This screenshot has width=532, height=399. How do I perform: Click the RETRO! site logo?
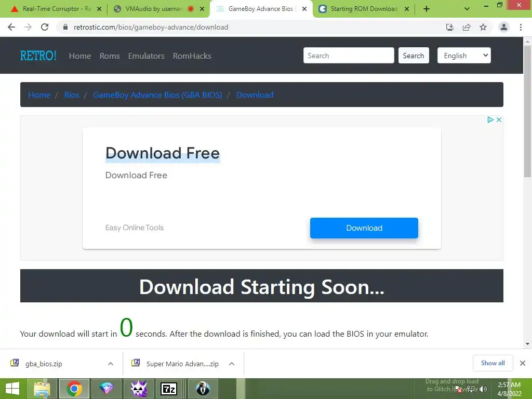(38, 56)
